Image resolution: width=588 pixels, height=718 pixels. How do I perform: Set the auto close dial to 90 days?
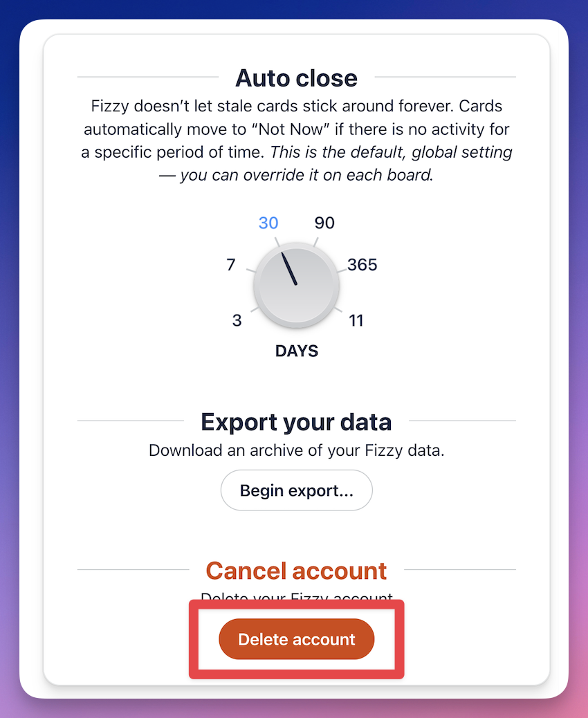click(x=324, y=223)
